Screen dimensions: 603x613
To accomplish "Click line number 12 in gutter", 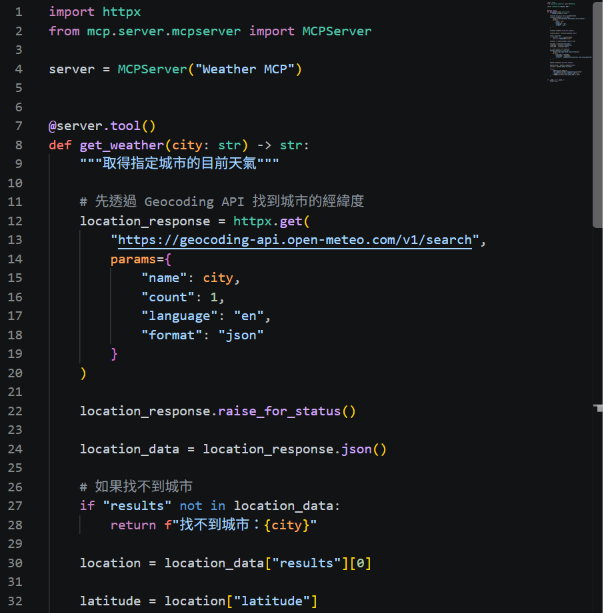I will click(x=15, y=221).
